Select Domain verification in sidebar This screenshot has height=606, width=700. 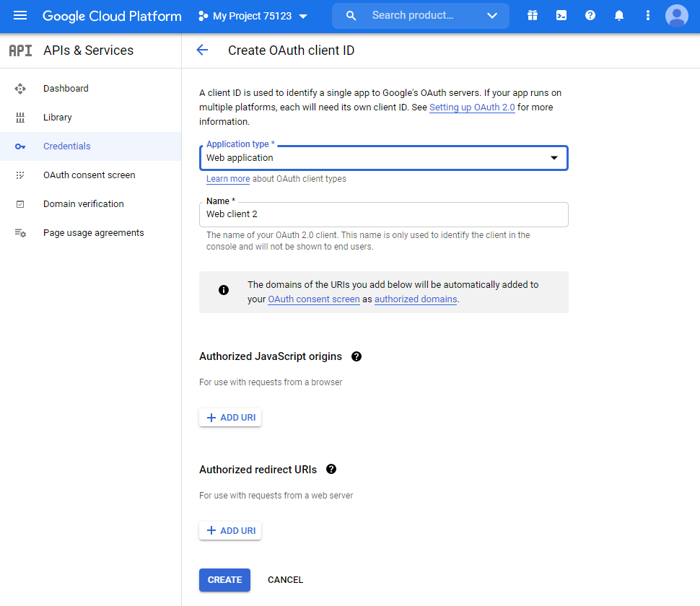tap(83, 204)
